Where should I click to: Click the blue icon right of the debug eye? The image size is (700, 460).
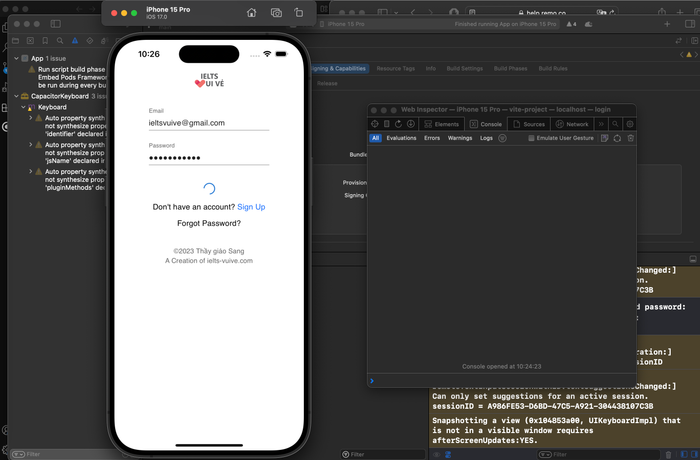[x=448, y=455]
